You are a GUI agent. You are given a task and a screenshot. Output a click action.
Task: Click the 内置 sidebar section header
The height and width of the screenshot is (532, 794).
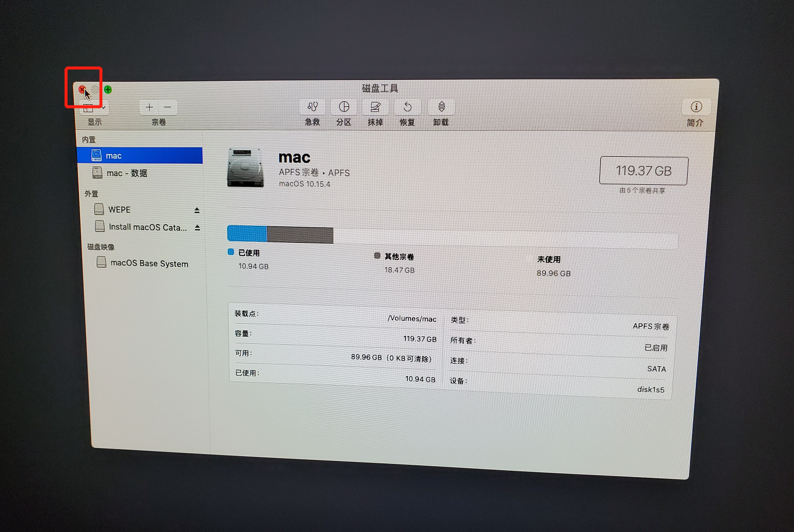pyautogui.click(x=89, y=139)
